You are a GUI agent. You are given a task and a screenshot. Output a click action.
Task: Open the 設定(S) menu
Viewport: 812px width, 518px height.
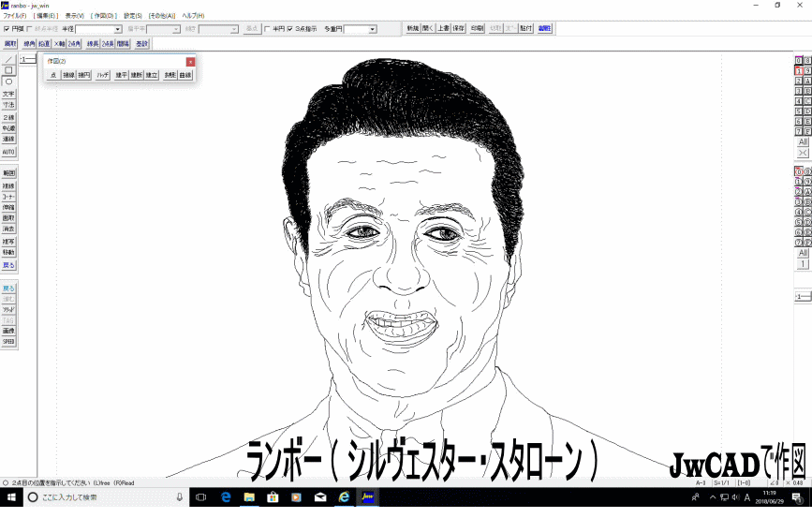coord(133,16)
